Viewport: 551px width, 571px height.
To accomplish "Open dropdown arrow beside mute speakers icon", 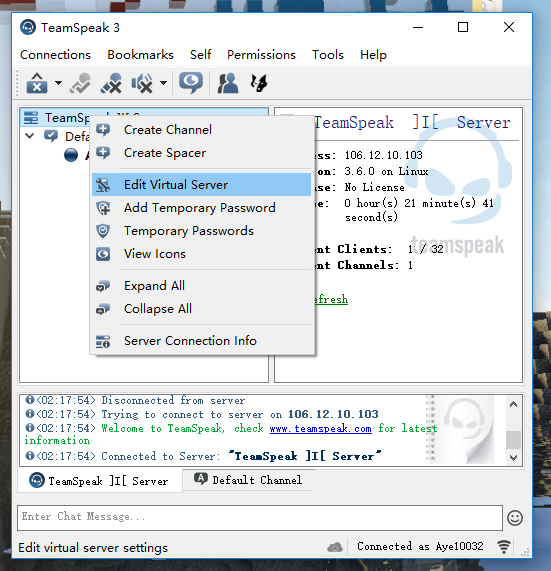I will pos(164,83).
